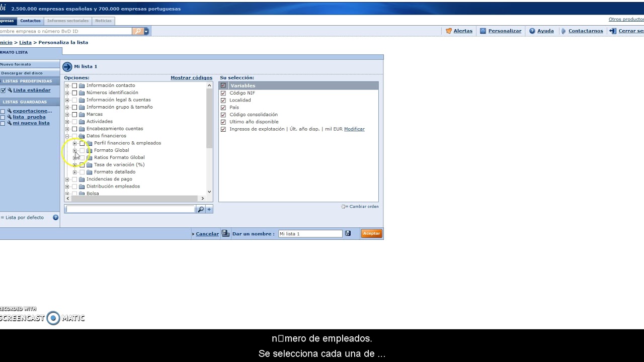Viewport: 644px width, 362px height.
Task: Click the help icon beside Lista por defecto
Action: coord(56,218)
